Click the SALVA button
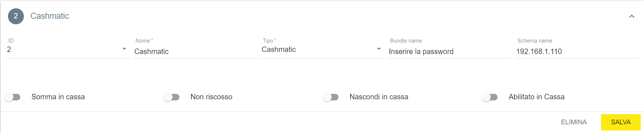644x133 pixels. (621, 122)
